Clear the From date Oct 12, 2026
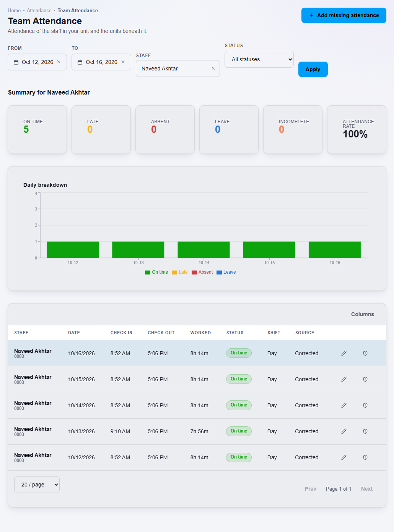 [59, 62]
